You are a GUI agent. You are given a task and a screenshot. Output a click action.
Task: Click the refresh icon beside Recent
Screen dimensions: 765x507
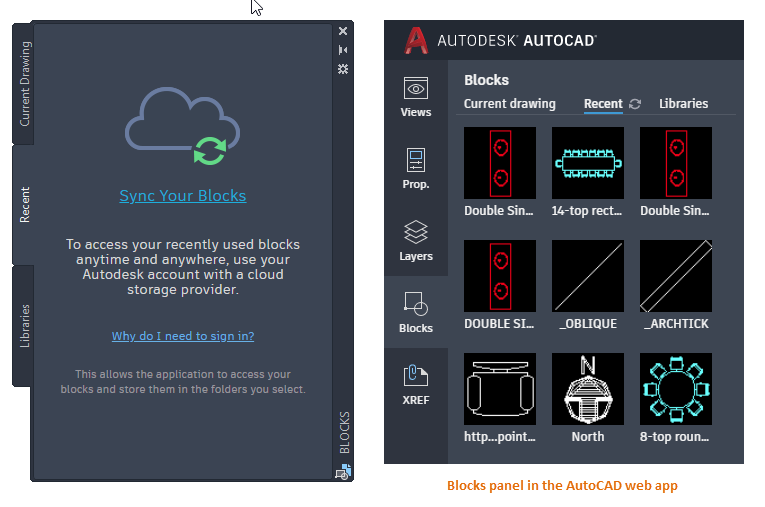point(635,104)
